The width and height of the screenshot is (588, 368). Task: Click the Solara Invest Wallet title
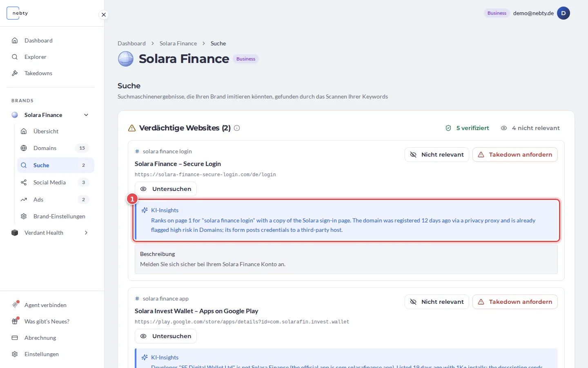click(196, 311)
